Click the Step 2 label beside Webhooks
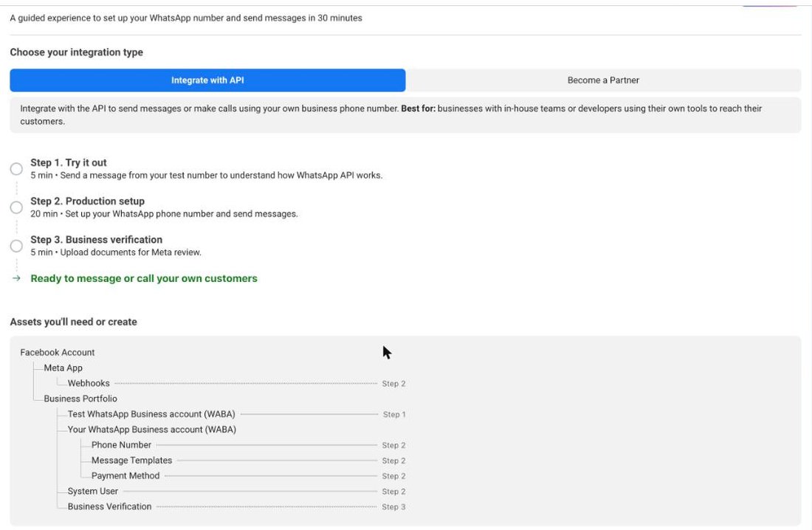This screenshot has height=530, width=812. pos(393,384)
